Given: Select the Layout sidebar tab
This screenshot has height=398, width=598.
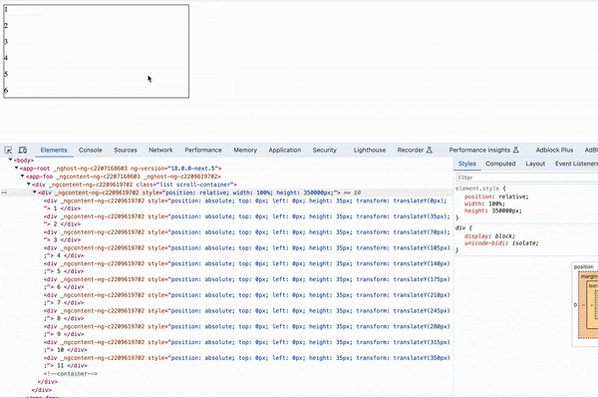Looking at the screenshot, I should (x=535, y=164).
